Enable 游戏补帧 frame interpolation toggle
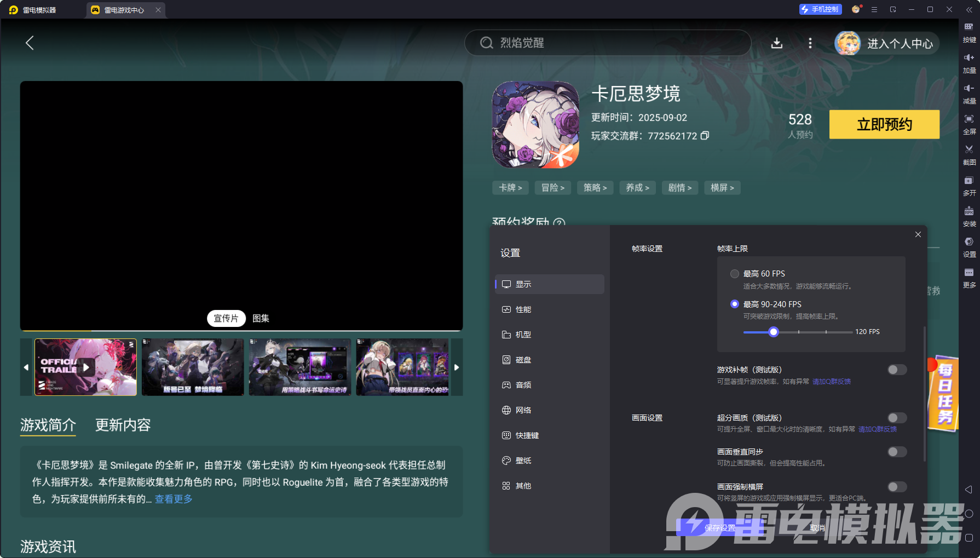The width and height of the screenshot is (980, 558). coord(897,370)
